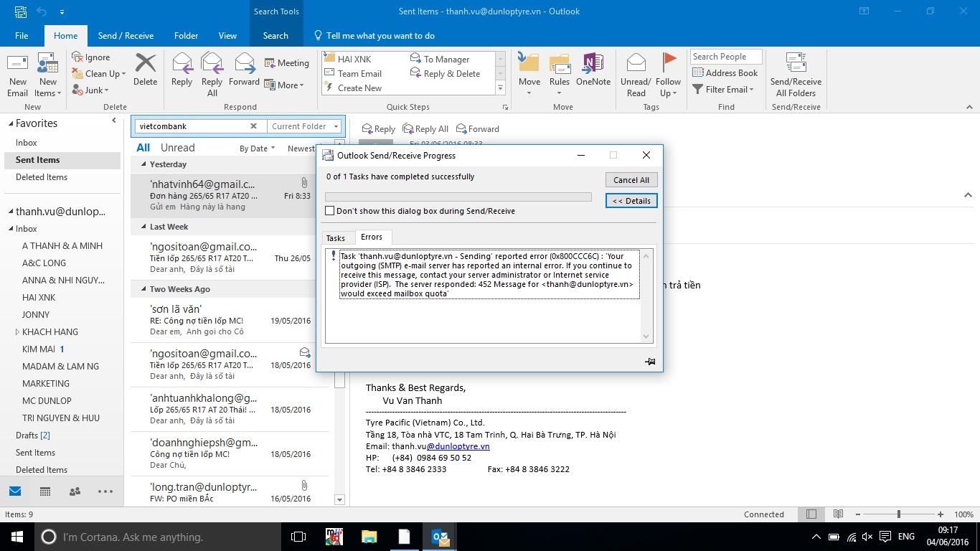The height and width of the screenshot is (551, 980).
Task: Click Send/Receive All Folders icon
Action: (796, 63)
